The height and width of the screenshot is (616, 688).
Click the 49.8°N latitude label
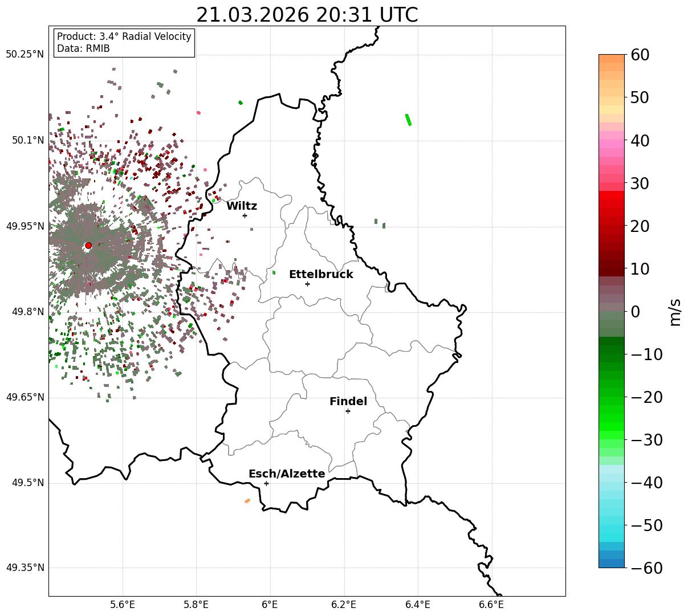pyautogui.click(x=28, y=312)
